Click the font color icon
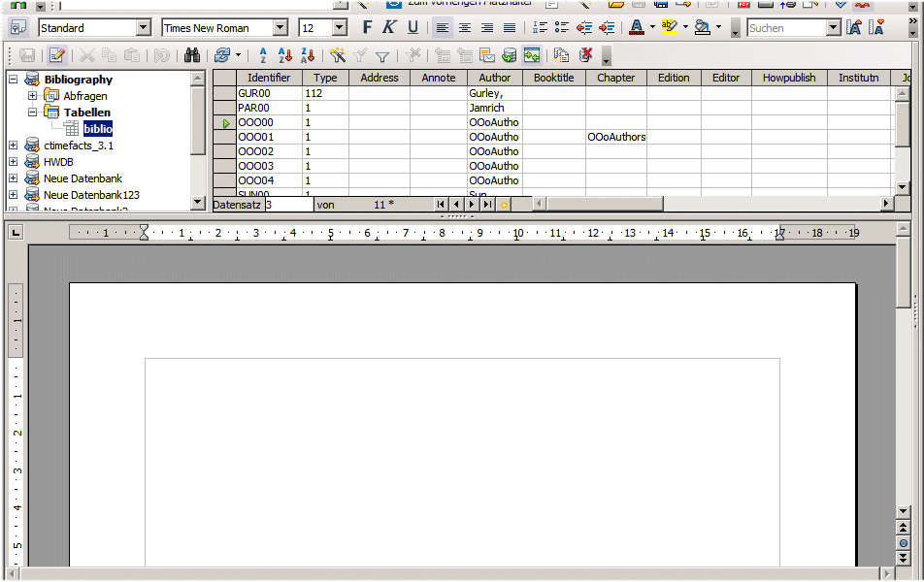The width and height of the screenshot is (924, 582). tap(636, 28)
